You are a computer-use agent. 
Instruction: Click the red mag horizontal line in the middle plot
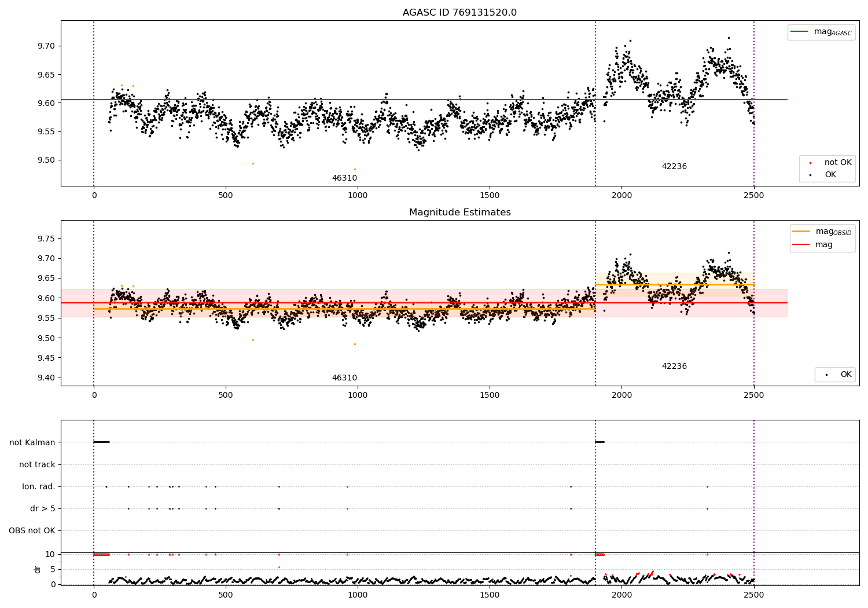point(424,303)
